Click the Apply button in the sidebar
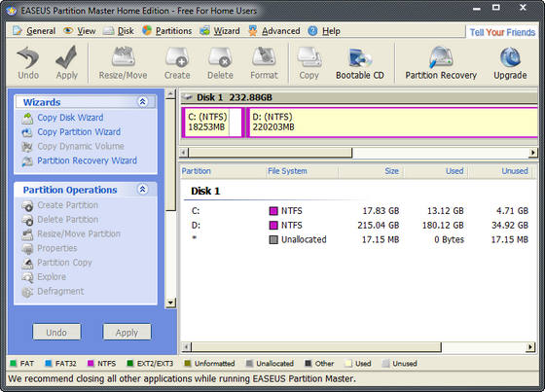Screen dimensions: 545x392 point(127,333)
